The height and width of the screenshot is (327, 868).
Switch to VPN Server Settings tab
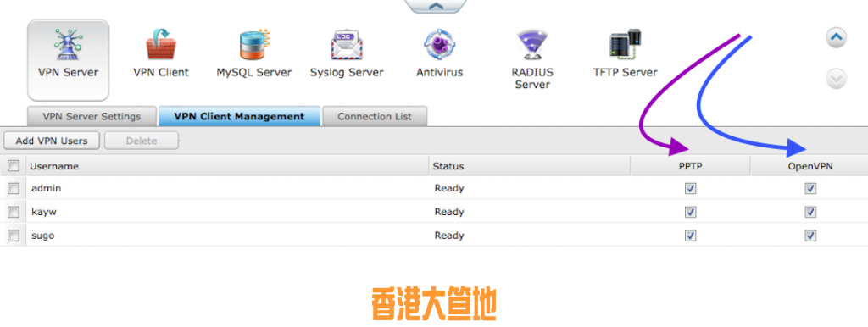(x=92, y=117)
